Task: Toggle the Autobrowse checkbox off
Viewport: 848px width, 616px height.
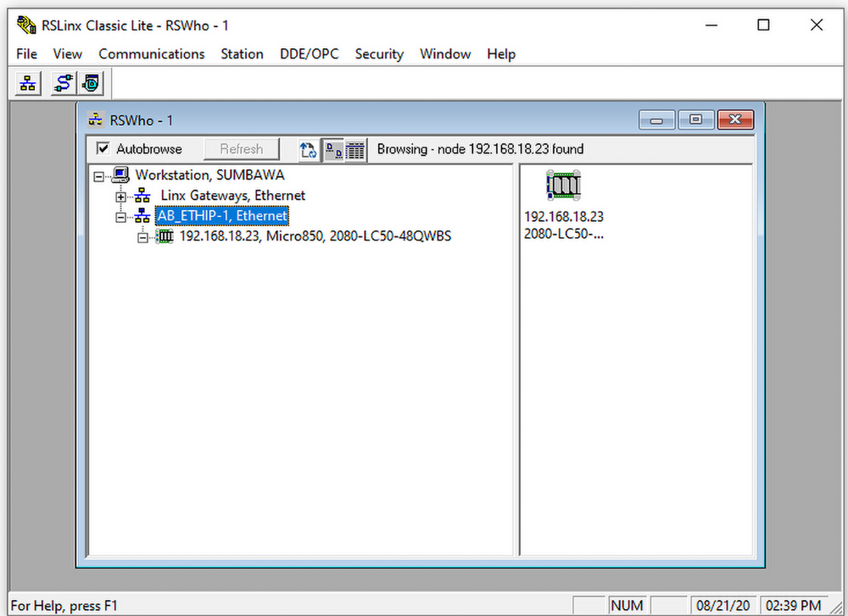Action: click(x=104, y=148)
